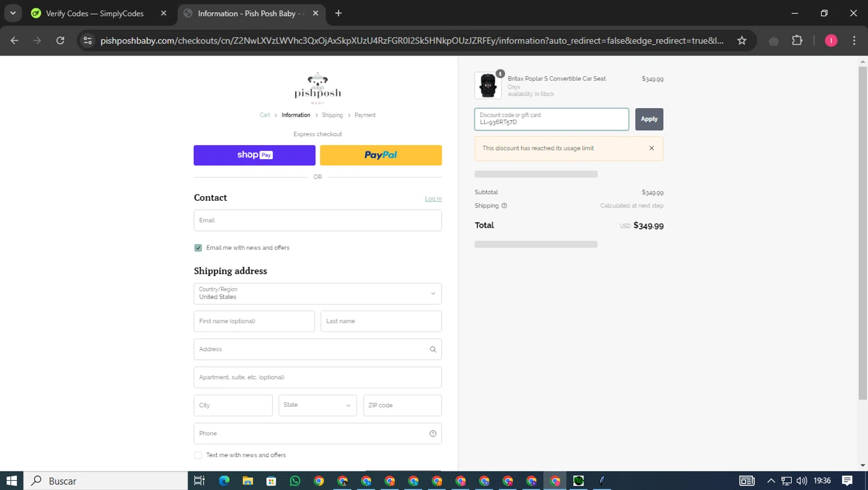Bookmark this page with the star icon
The height and width of the screenshot is (490, 868).
point(742,40)
